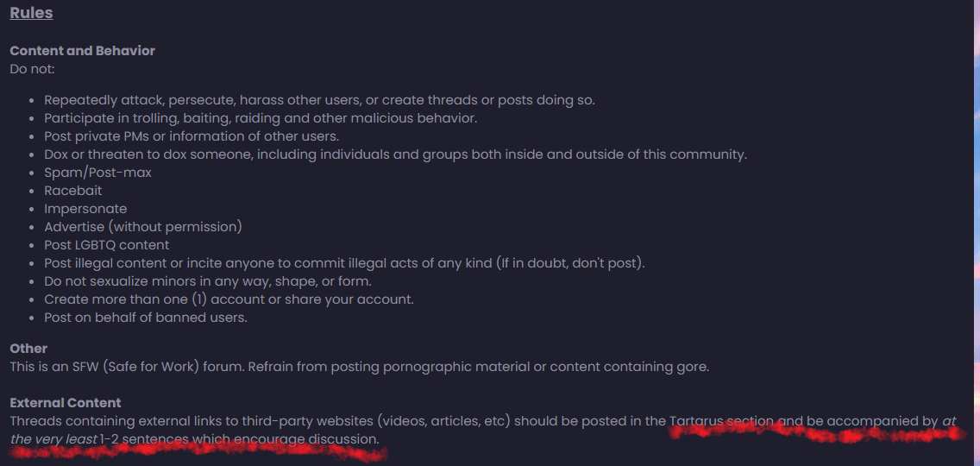The height and width of the screenshot is (466, 980).
Task: Click the rule about harassing other users
Action: point(319,100)
